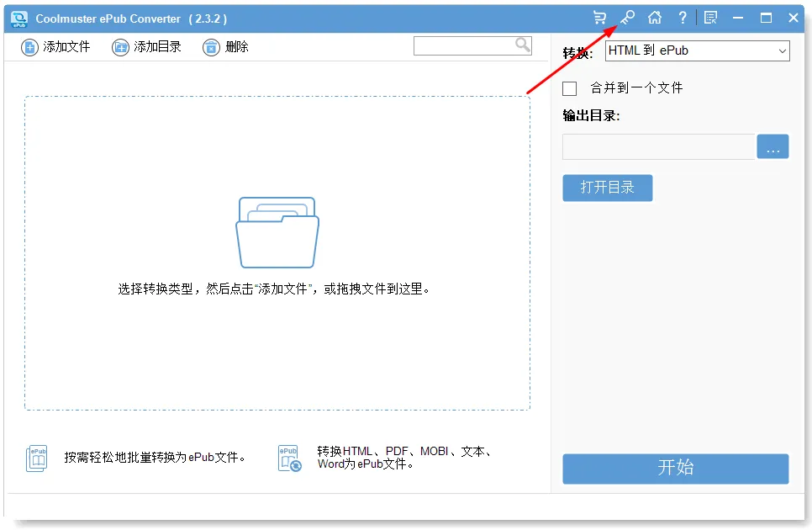Start conversion with the 开始 button
This screenshot has height=530, width=812.
[x=675, y=469]
